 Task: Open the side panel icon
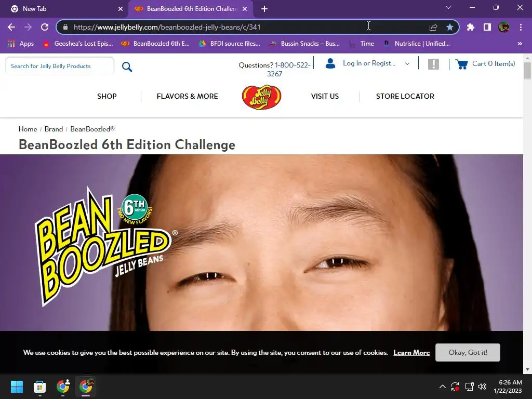(x=487, y=27)
